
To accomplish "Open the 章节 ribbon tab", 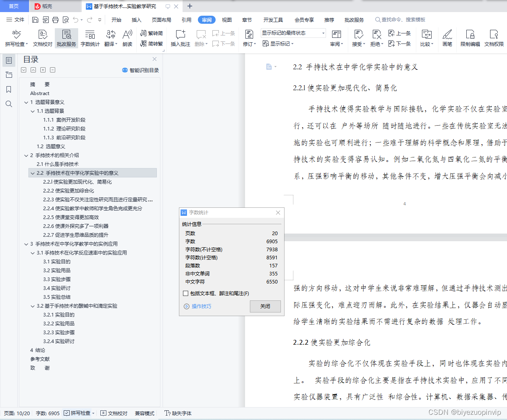I will click(x=247, y=20).
